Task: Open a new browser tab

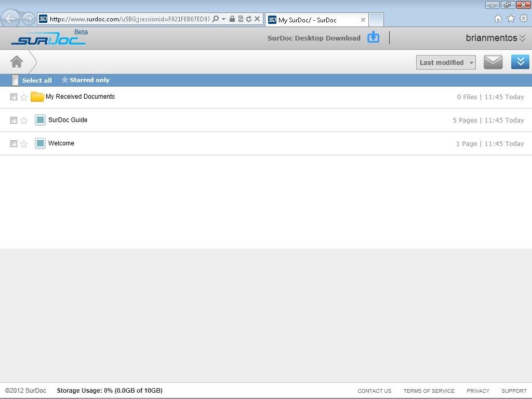Action: click(376, 20)
